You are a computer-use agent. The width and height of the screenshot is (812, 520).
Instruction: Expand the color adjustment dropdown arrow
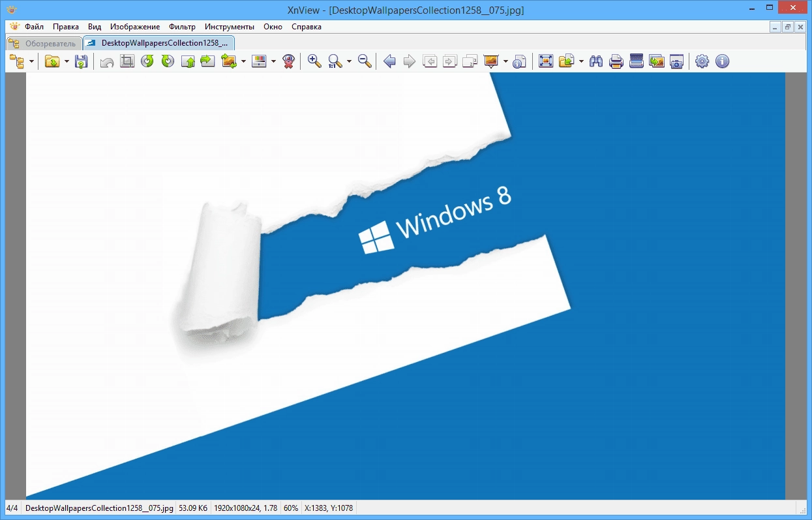point(273,62)
